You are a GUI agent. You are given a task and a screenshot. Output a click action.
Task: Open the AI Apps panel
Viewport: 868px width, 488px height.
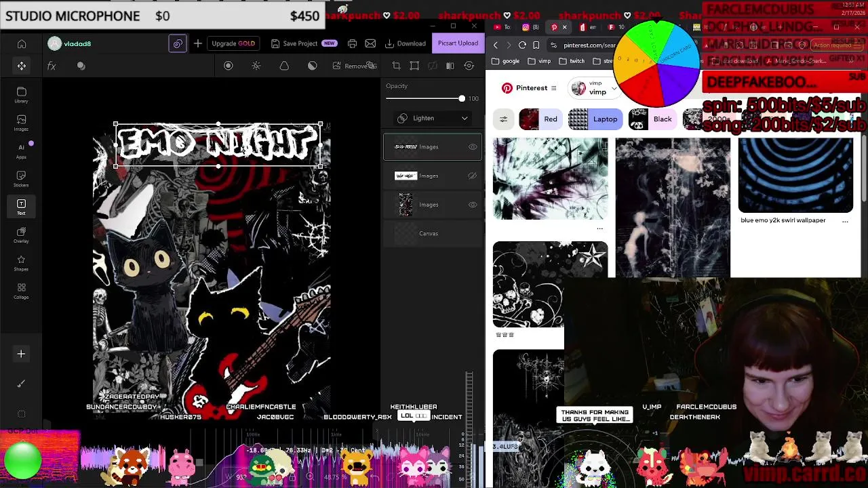pos(22,151)
